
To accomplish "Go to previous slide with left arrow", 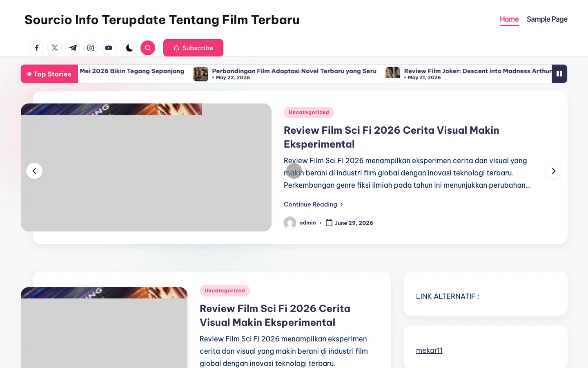I will [x=34, y=171].
